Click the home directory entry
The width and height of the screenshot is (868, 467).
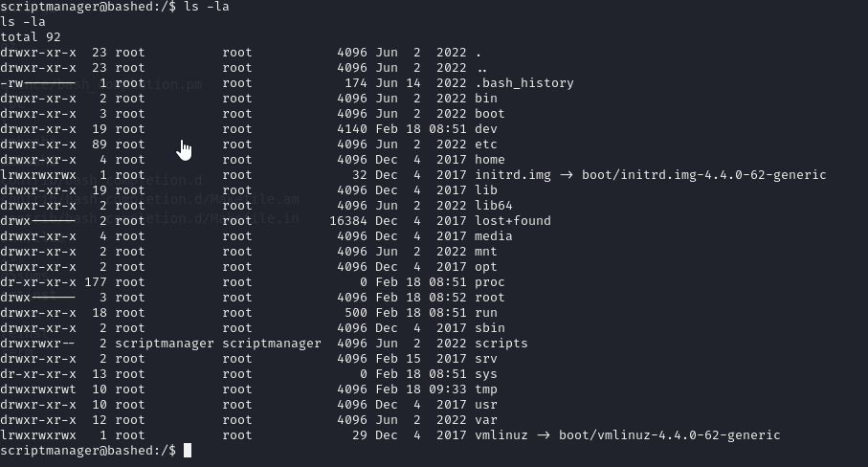coord(489,160)
